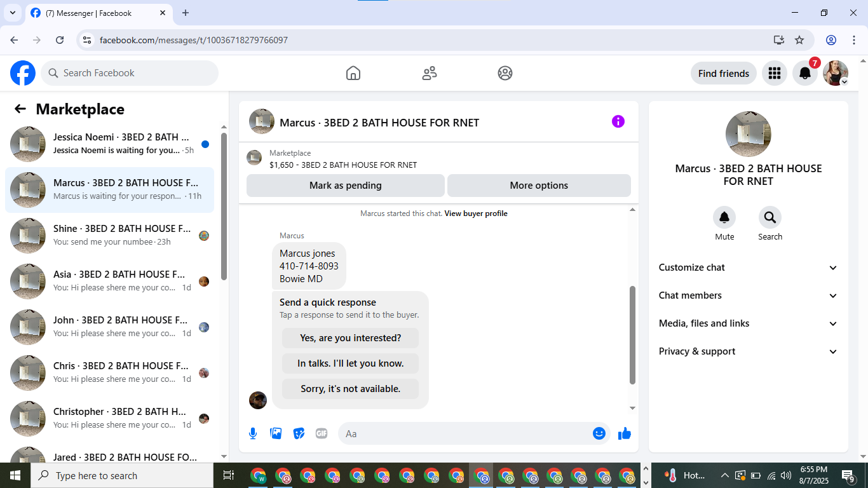Screen dimensions: 868x488
Task: Click the Mark as pending button
Action: [x=346, y=186]
